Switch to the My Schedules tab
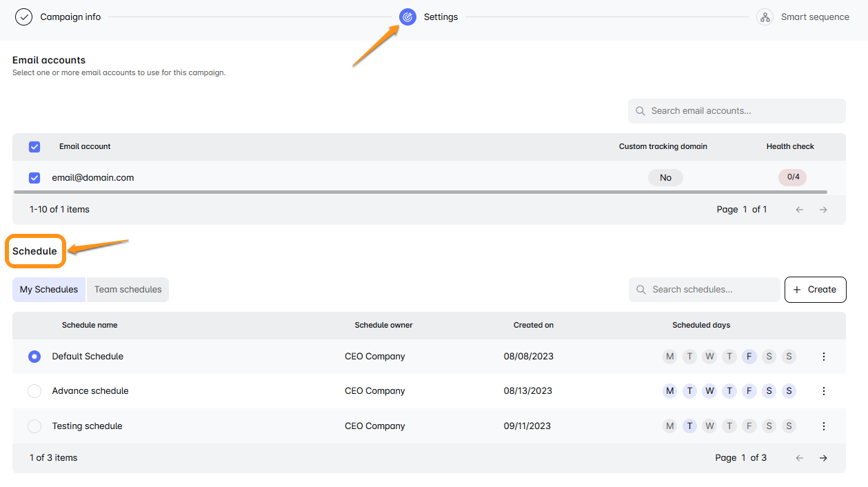Screen dimensions: 868x487 pos(49,290)
